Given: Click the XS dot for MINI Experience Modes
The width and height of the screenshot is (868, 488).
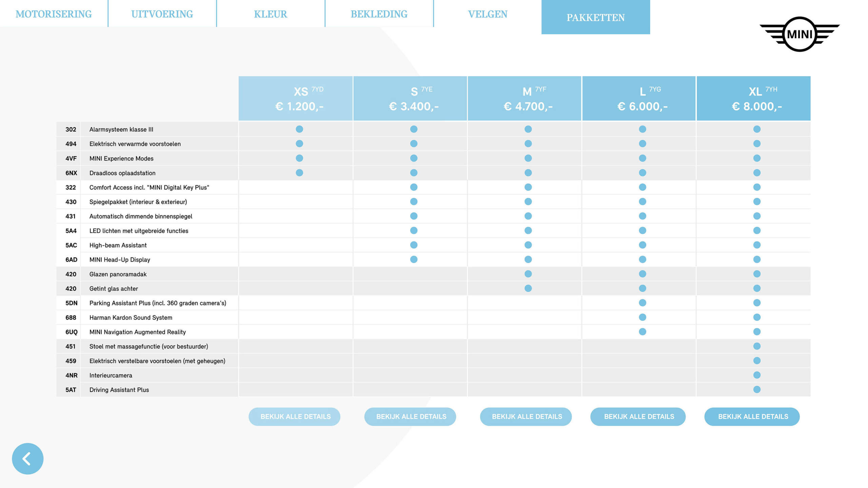Looking at the screenshot, I should (299, 158).
